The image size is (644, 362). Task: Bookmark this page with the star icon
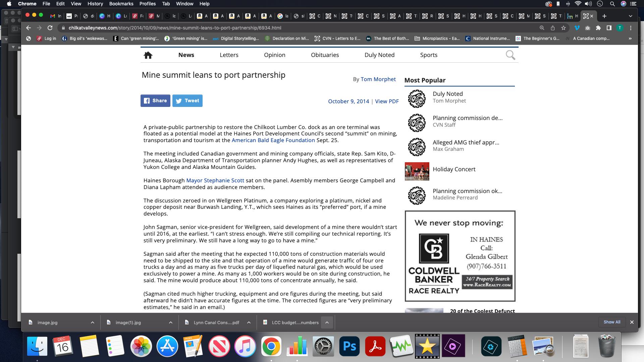(x=563, y=28)
